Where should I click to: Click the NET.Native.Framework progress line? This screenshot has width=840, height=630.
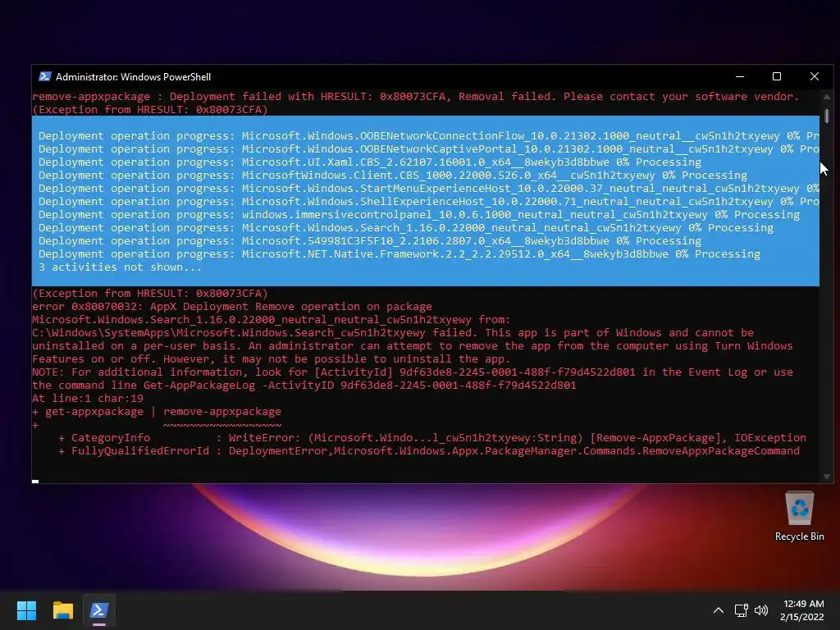pos(399,254)
